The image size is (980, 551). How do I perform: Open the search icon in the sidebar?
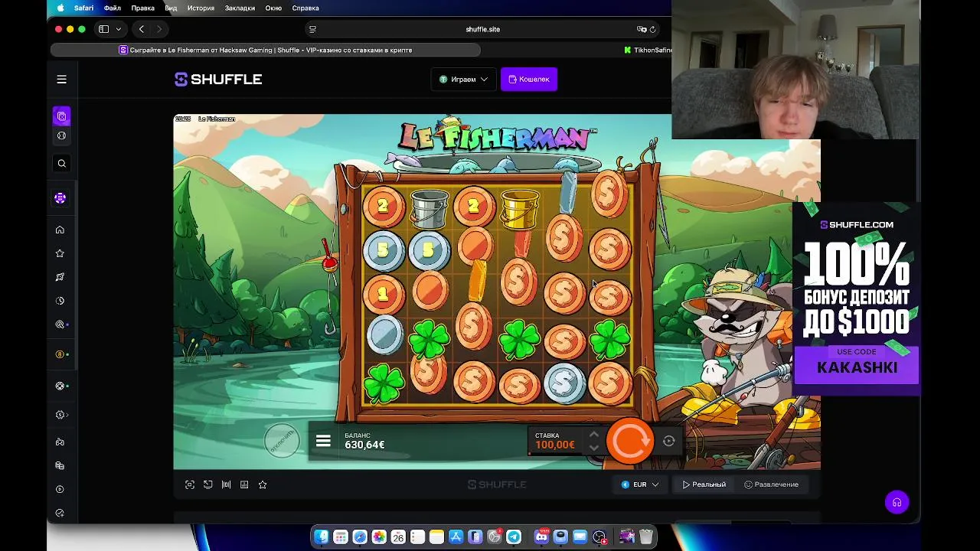[x=62, y=164]
